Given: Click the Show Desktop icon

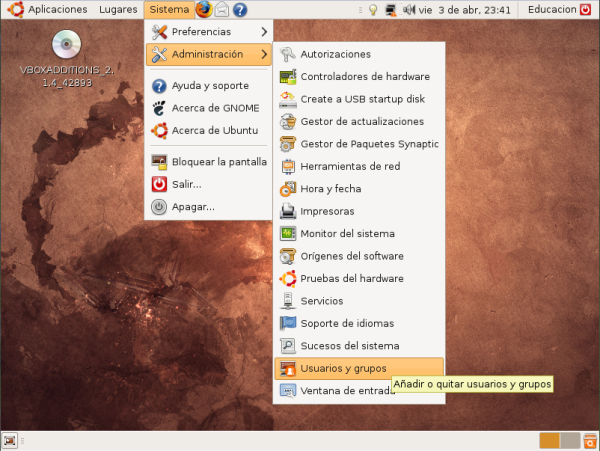Looking at the screenshot, I should (9, 440).
